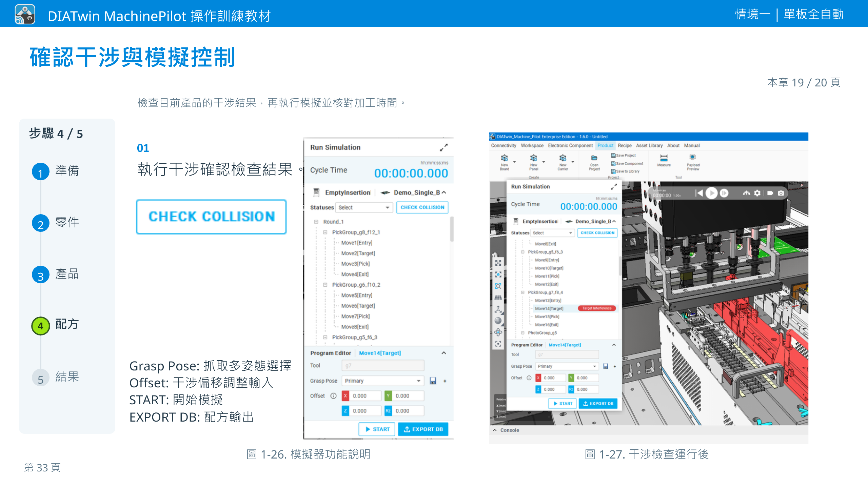Collapse Demo_Single_B using the enlarged panel's chevron
Image resolution: width=868 pixels, height=488 pixels.
(x=444, y=192)
